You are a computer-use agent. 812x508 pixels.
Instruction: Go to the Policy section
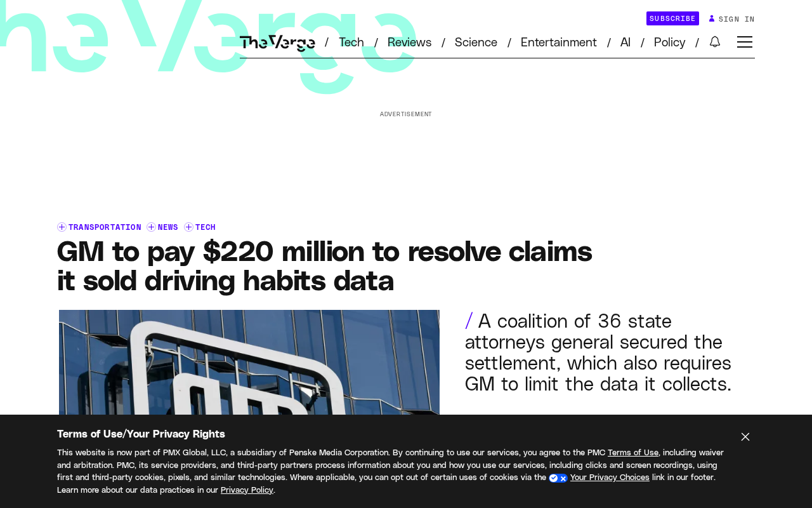(669, 43)
